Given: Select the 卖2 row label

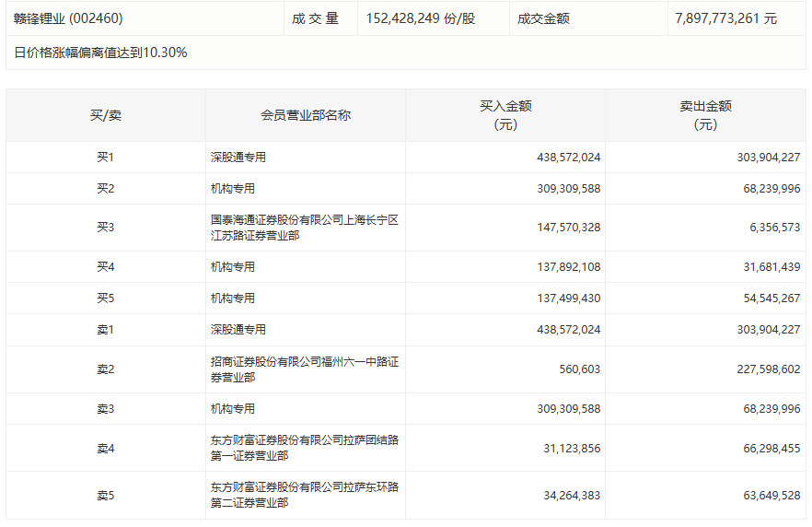Looking at the screenshot, I should [x=106, y=369].
